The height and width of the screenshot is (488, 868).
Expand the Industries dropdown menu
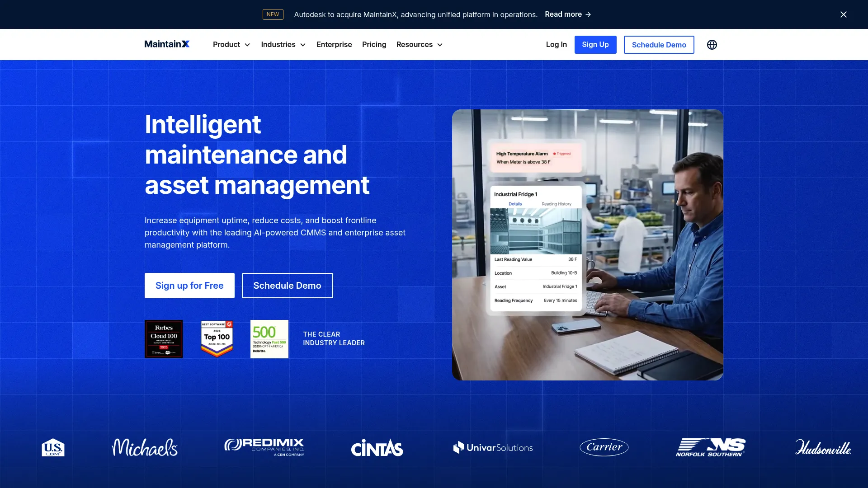pos(283,44)
